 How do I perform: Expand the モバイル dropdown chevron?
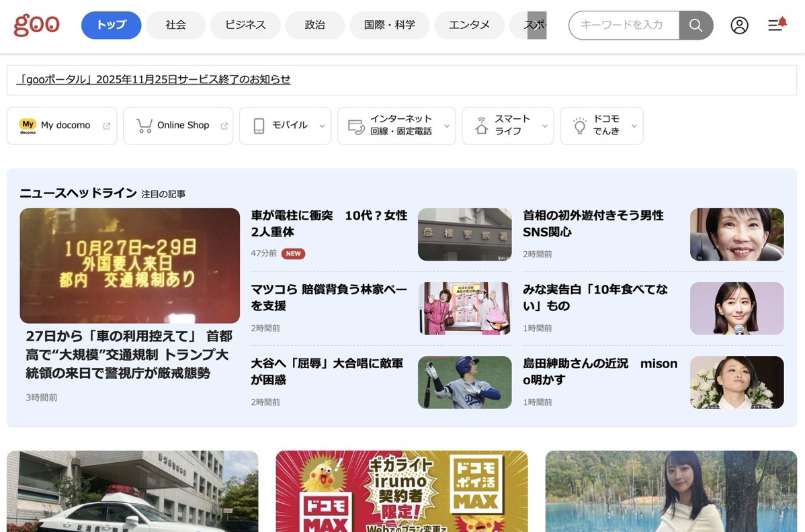322,126
